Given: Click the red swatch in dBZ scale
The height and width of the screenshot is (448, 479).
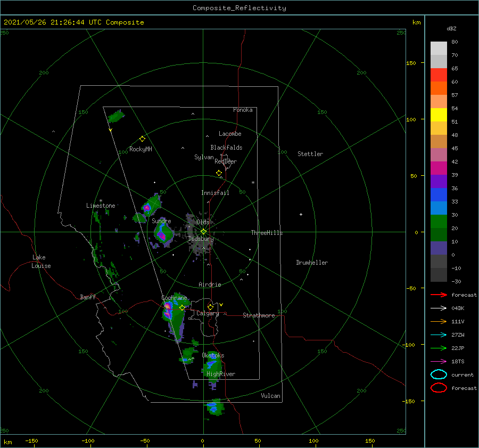Looking at the screenshot, I should (x=439, y=75).
